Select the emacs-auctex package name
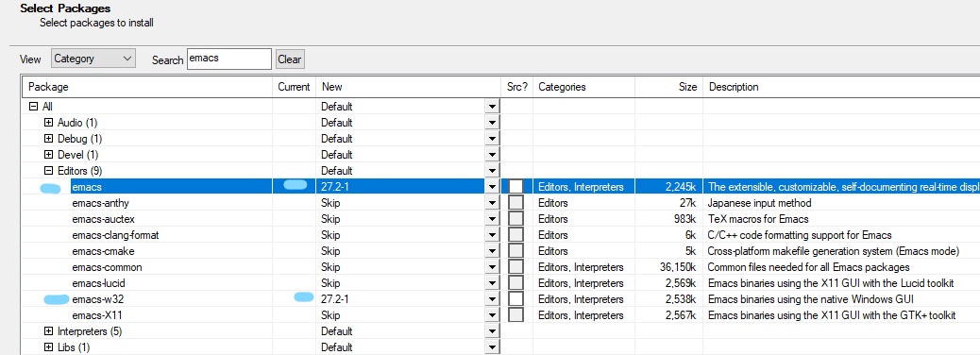The width and height of the screenshot is (980, 355). point(103,219)
